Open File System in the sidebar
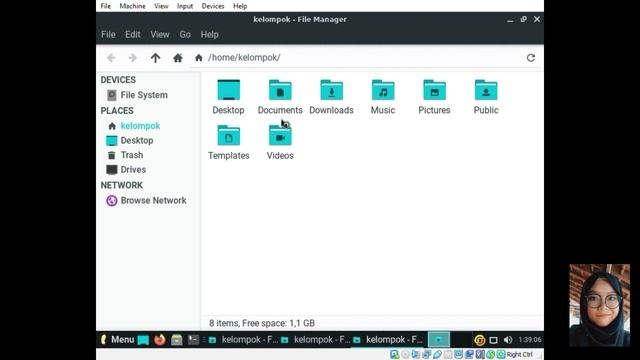The image size is (640, 360). [137, 95]
